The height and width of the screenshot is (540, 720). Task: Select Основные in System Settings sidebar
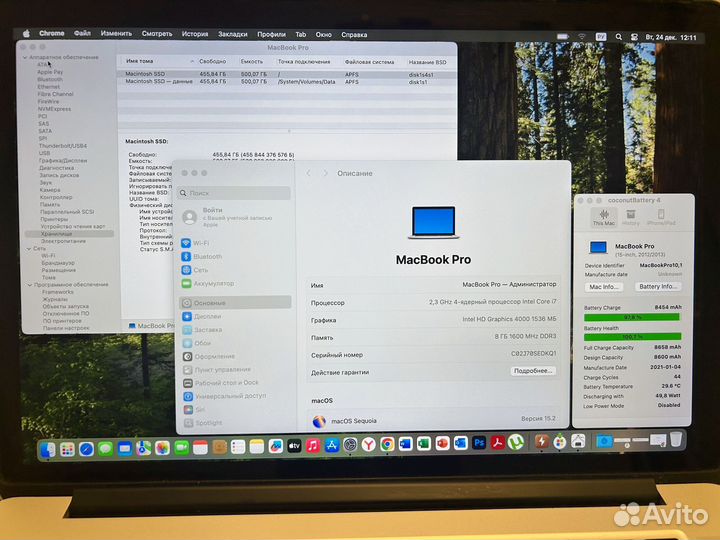point(235,303)
